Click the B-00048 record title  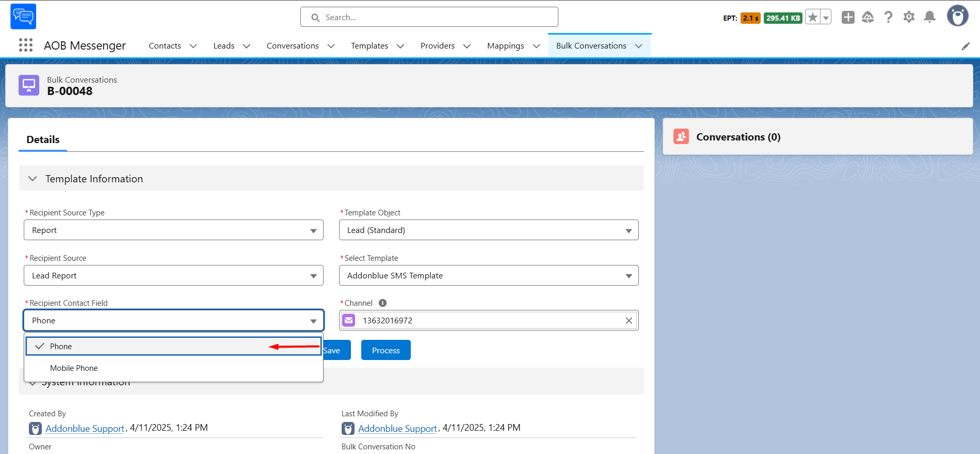pos(70,91)
